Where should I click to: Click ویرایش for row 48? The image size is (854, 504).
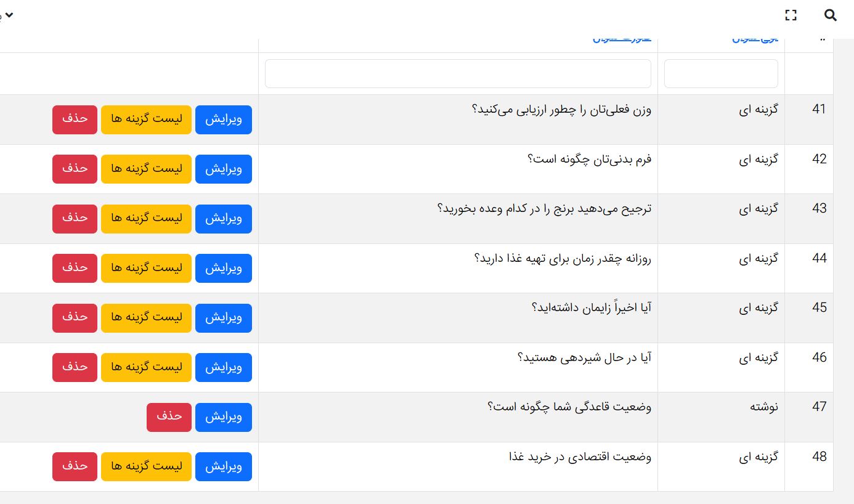click(x=223, y=466)
